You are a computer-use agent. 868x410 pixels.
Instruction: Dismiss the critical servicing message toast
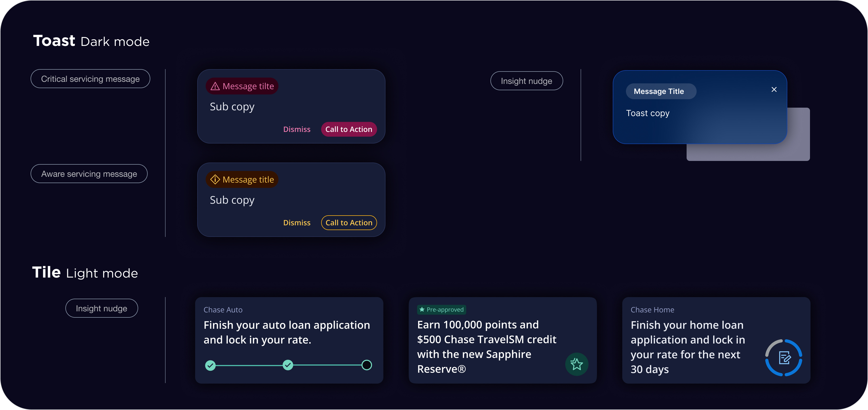[x=297, y=130]
